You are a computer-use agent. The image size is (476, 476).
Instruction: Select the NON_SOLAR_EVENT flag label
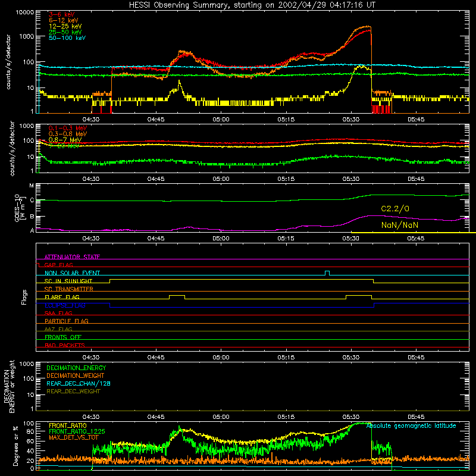pyautogui.click(x=72, y=273)
